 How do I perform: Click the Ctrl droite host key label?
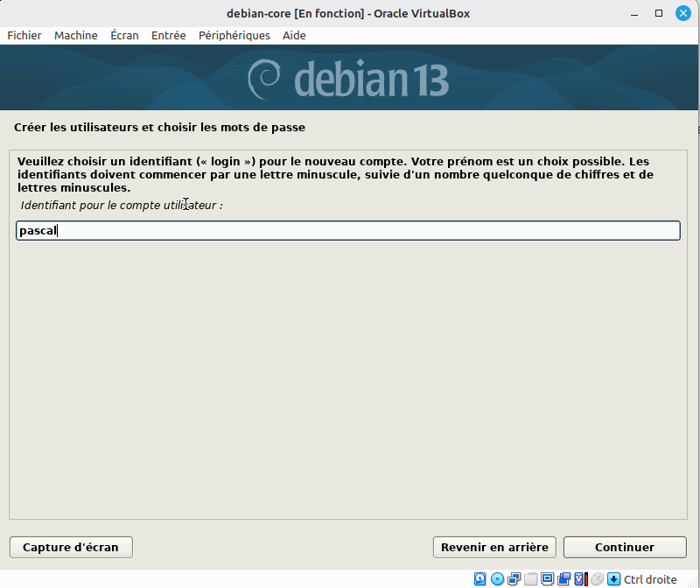click(650, 579)
